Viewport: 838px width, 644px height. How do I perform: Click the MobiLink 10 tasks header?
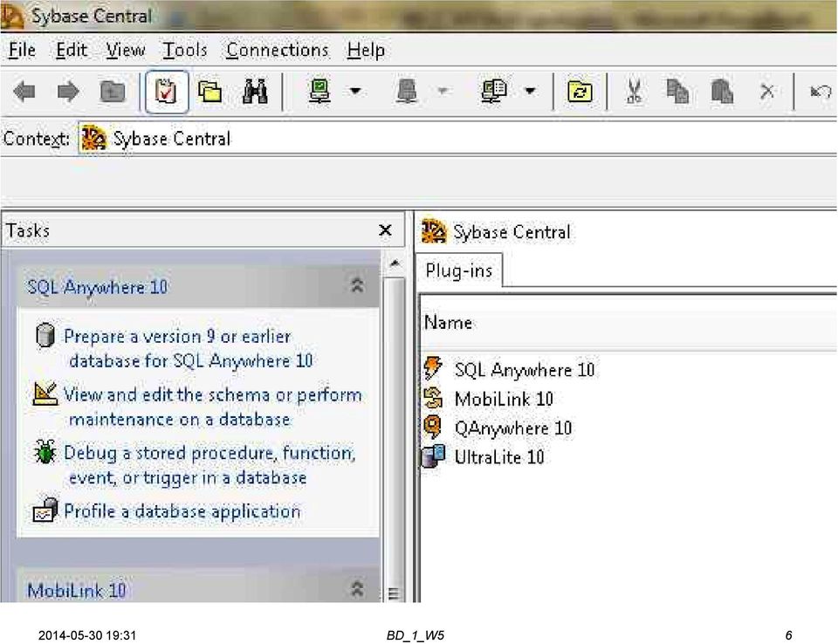(x=198, y=586)
